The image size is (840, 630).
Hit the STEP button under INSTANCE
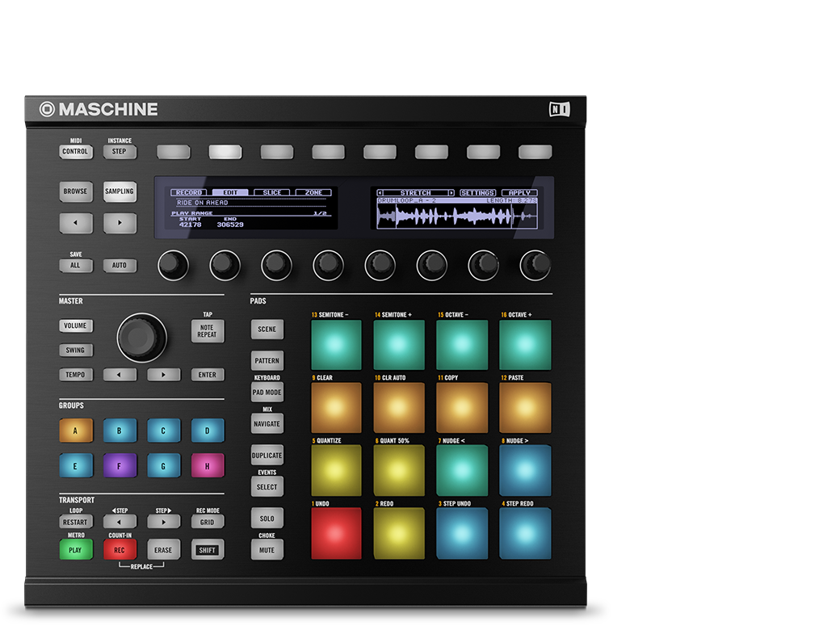click(120, 152)
